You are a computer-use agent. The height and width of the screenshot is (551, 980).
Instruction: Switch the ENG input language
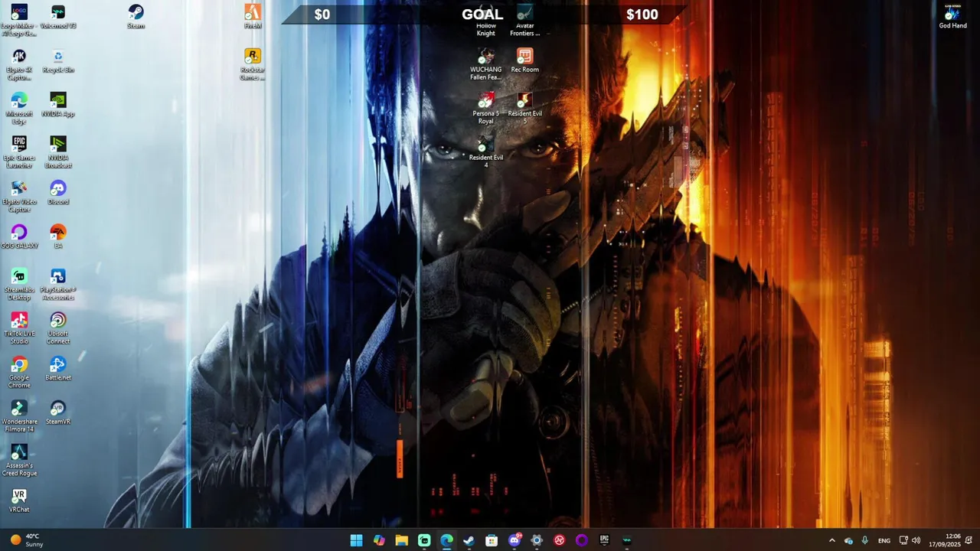point(884,540)
